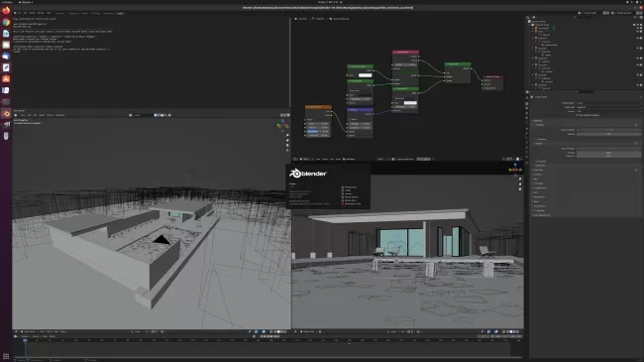The width and height of the screenshot is (644, 362).
Task: Open Render Engine dropdown in properties
Action: tap(608, 103)
